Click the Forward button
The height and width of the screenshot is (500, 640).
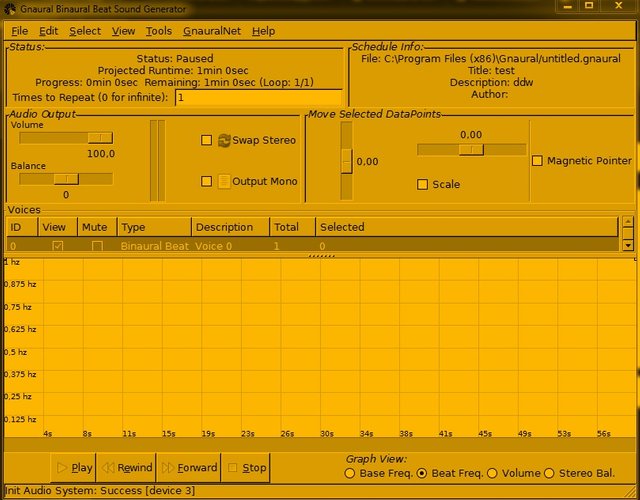click(x=189, y=467)
